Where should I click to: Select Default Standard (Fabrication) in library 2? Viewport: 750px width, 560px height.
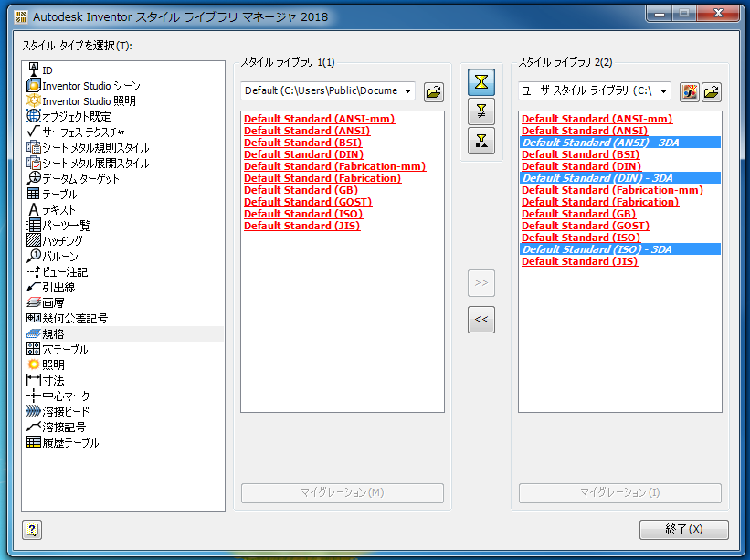(x=600, y=202)
